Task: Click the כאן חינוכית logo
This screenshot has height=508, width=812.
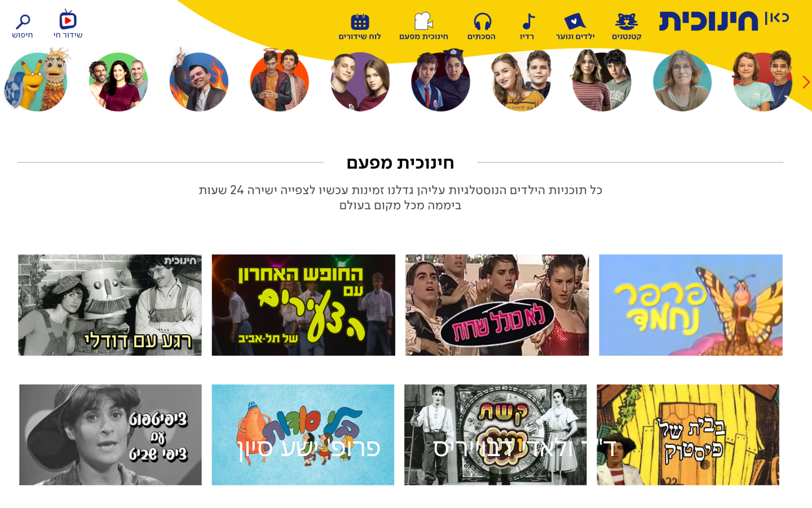Action: click(724, 21)
